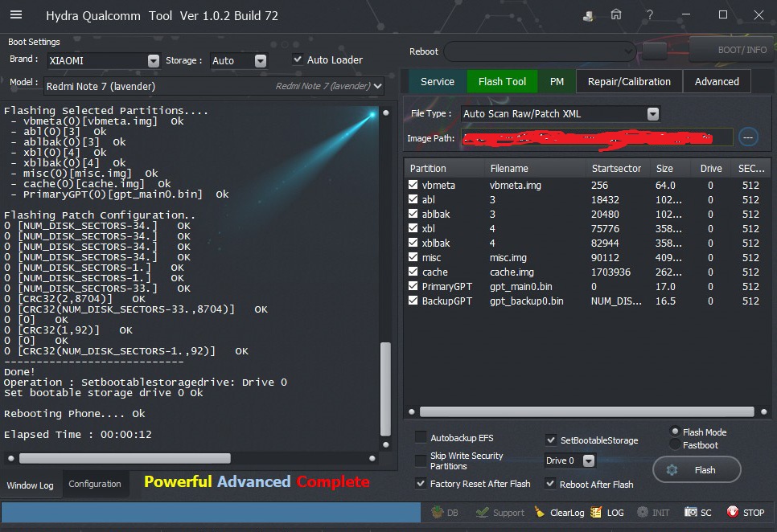The image size is (777, 532).
Task: Toggle the Auto Loader checkbox
Action: tap(298, 59)
